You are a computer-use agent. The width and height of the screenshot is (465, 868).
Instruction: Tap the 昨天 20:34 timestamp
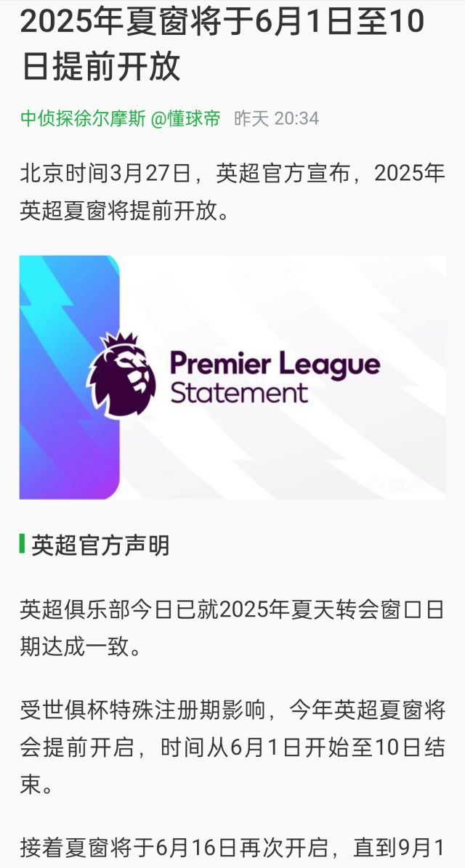coord(277,118)
